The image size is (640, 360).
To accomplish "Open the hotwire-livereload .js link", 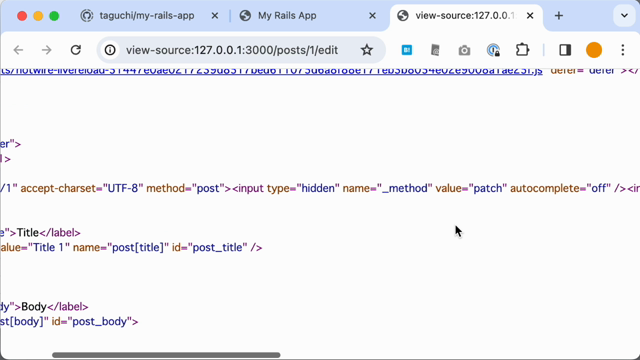I will tap(271, 71).
